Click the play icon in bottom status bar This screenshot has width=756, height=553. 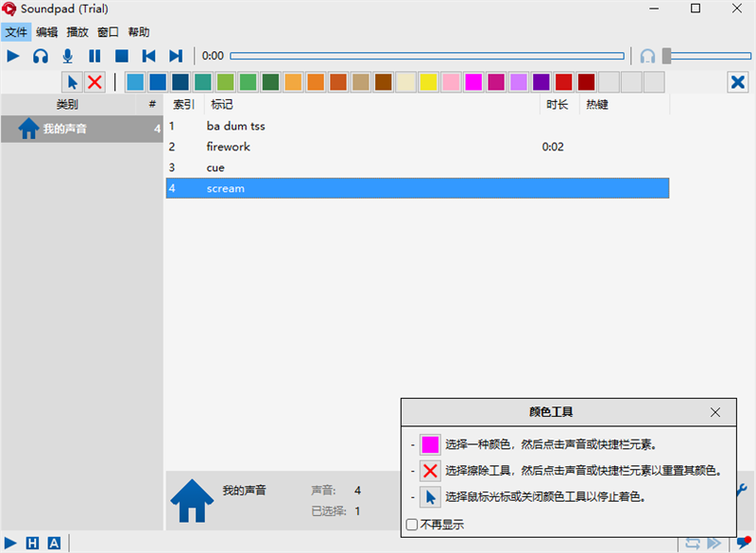(x=10, y=544)
